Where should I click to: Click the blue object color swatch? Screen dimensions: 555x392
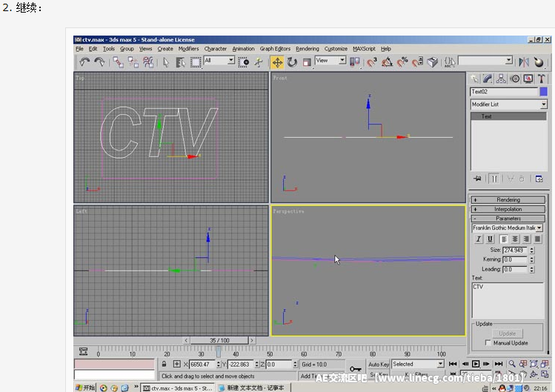(543, 92)
